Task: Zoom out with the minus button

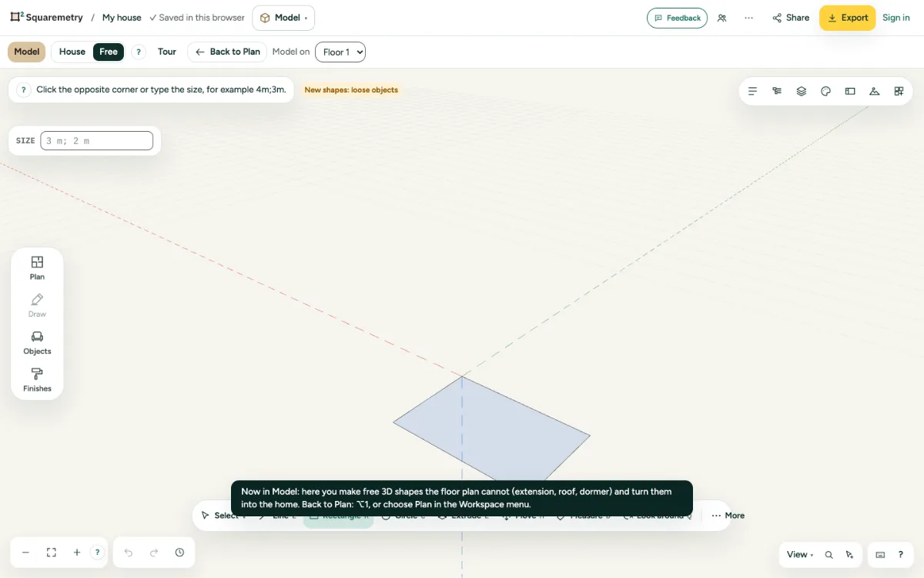Action: 25,553
